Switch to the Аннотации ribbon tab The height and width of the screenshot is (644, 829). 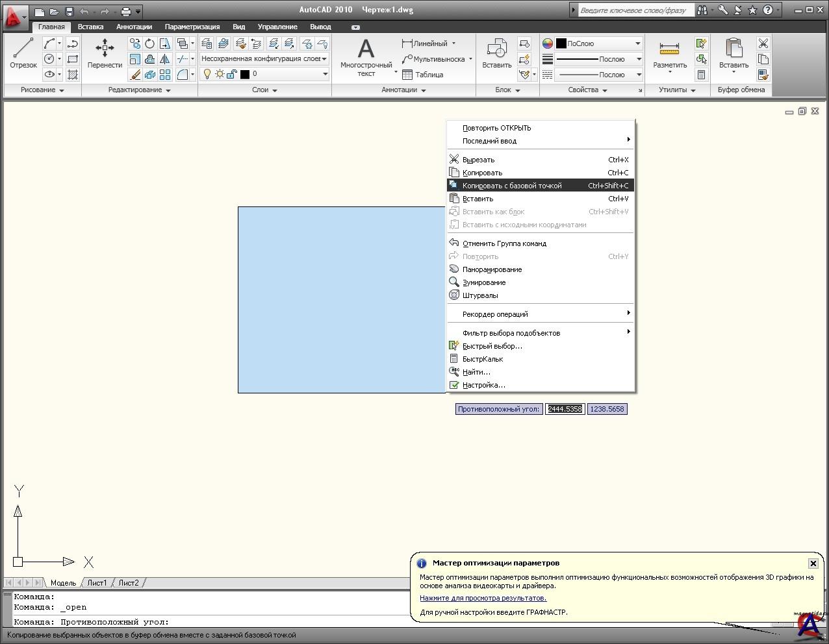point(134,27)
